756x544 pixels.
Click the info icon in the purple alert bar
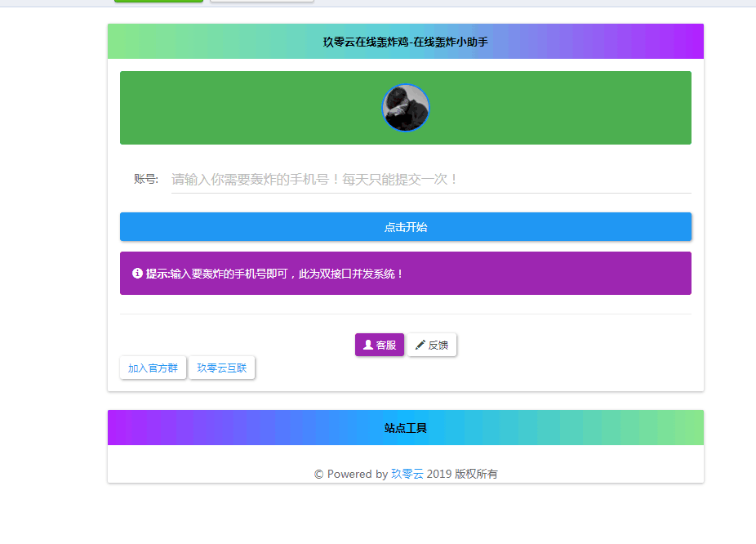pyautogui.click(x=136, y=273)
